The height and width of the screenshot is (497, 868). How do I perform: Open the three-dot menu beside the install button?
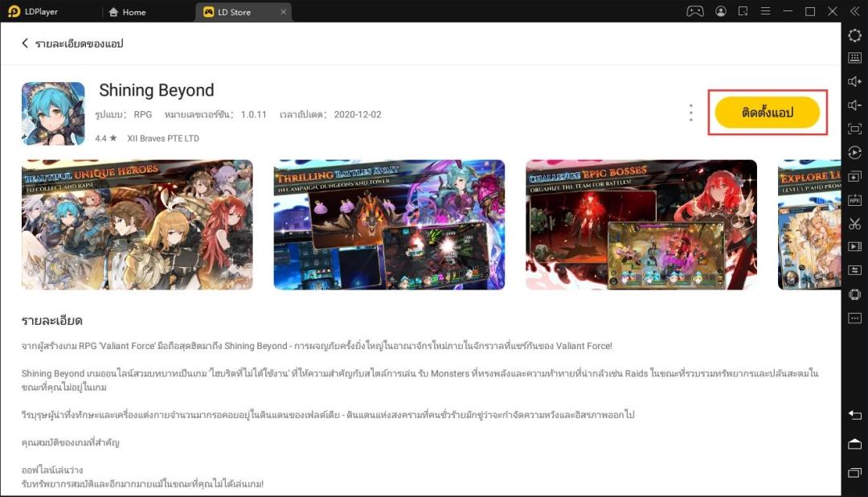[690, 113]
